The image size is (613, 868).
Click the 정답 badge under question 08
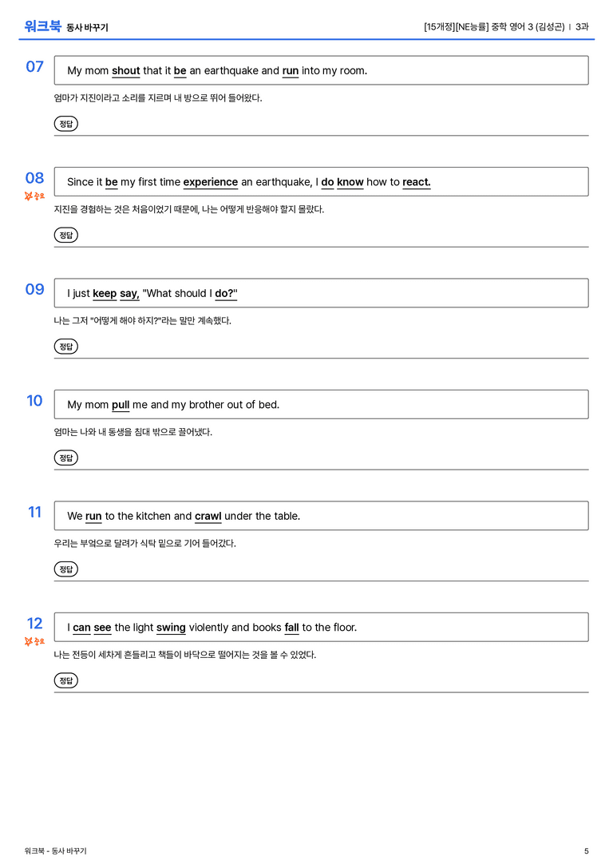pyautogui.click(x=65, y=236)
